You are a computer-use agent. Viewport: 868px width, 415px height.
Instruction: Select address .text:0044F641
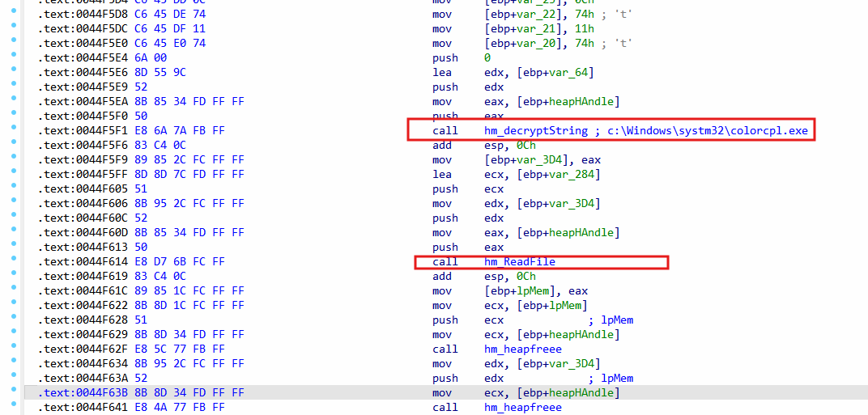[x=83, y=407]
